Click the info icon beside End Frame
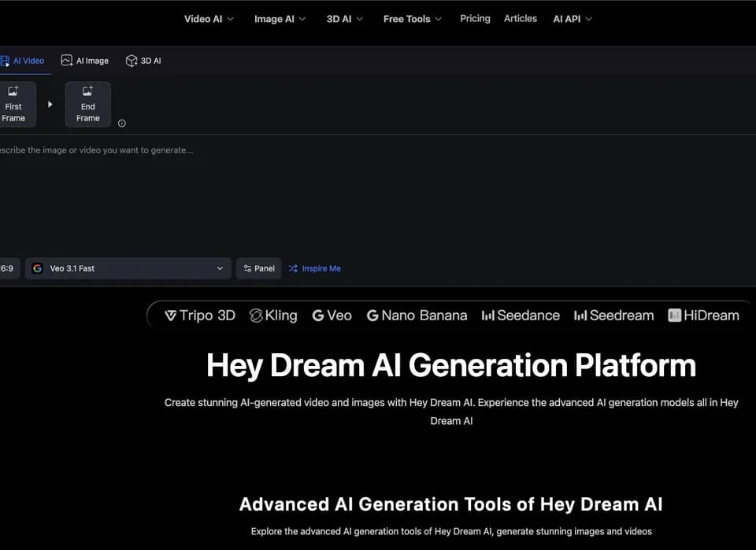Viewport: 756px width, 550px height. click(x=122, y=124)
